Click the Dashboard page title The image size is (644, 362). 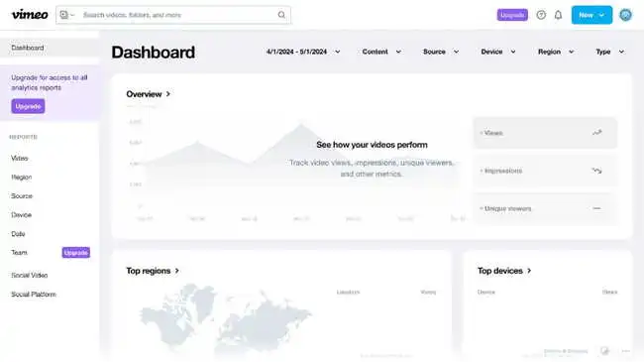coord(154,53)
